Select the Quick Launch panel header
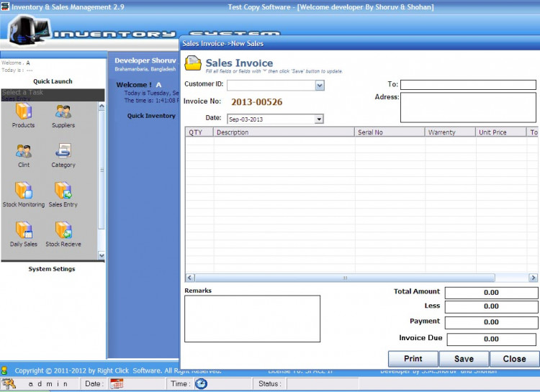 click(53, 81)
